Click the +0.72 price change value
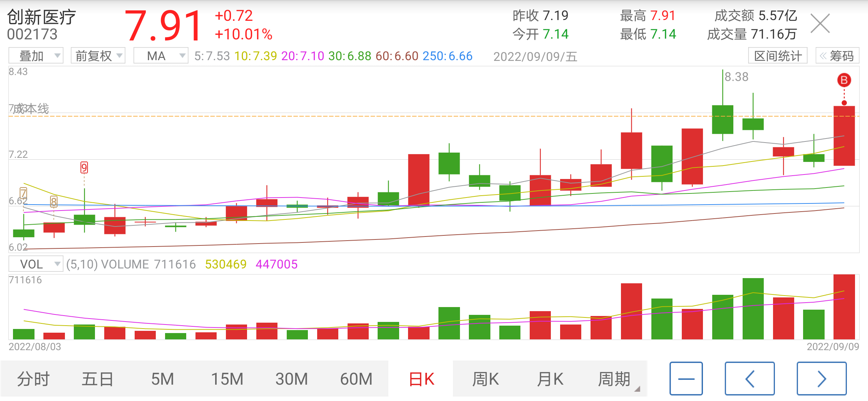 [234, 16]
